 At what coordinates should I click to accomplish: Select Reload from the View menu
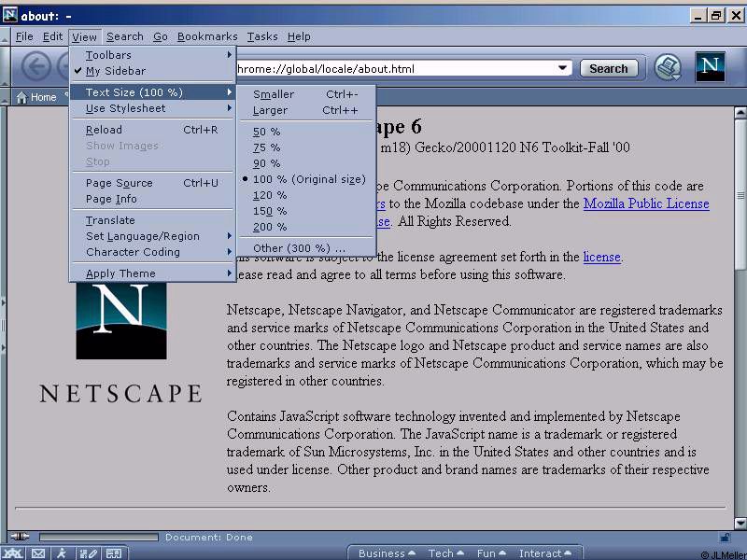[x=153, y=130]
